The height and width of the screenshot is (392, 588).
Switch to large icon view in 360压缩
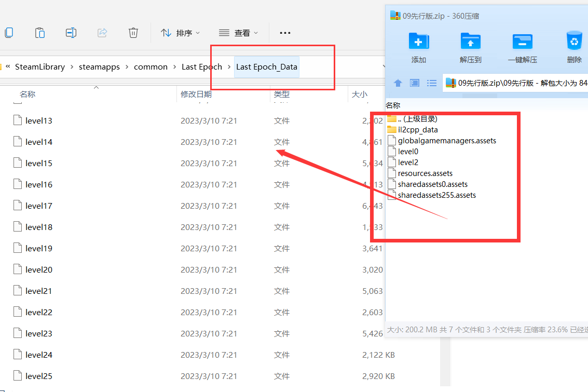tap(414, 83)
